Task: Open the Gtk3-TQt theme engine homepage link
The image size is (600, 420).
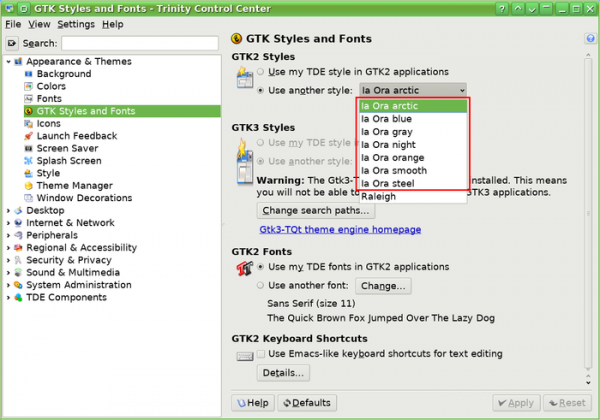Action: pos(339,230)
